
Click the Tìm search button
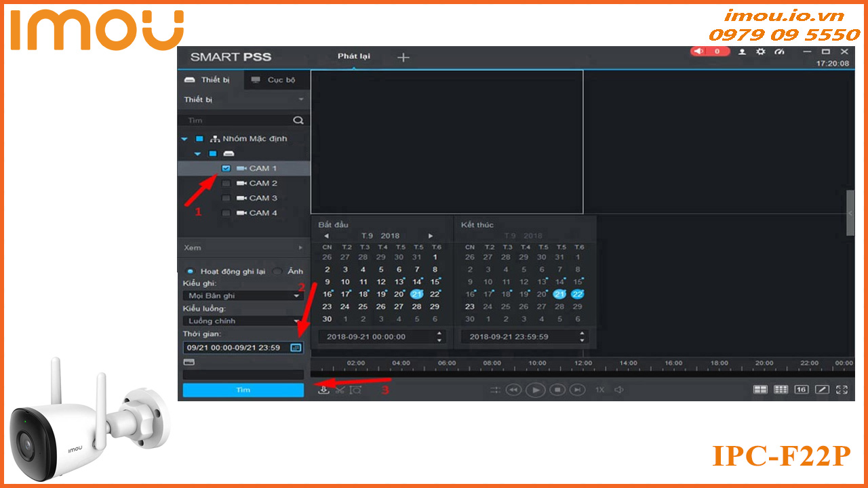pos(243,390)
